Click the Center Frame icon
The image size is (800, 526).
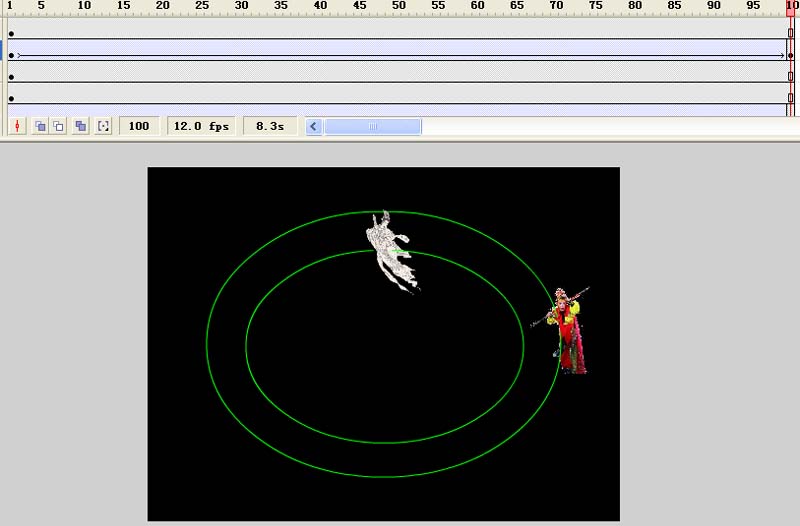17,126
